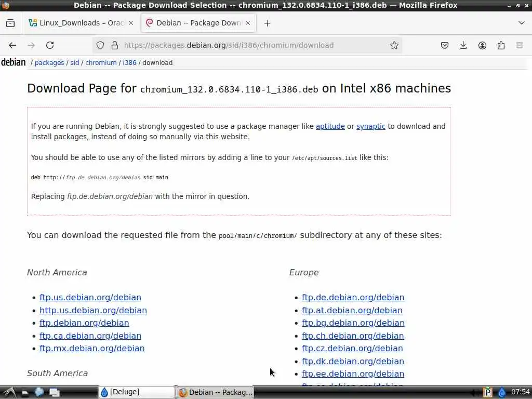Open the LXDE start menu icon
The image size is (532, 399).
click(x=9, y=393)
